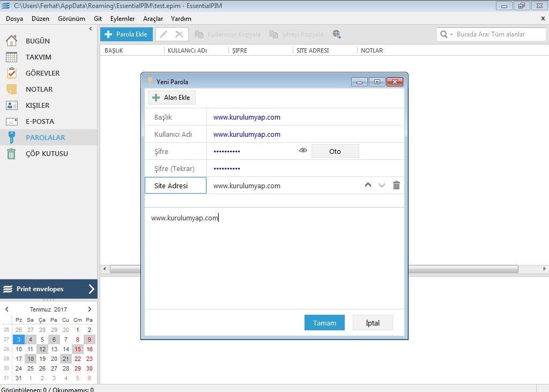Screen dimensions: 549x392
Task: Open the search field options dropdown arrow
Action: (x=451, y=34)
